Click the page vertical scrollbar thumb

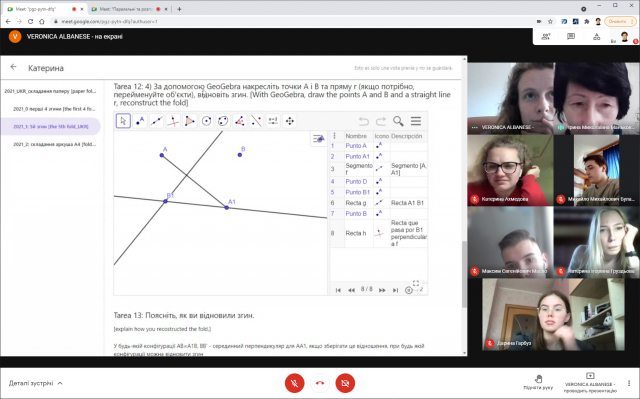point(464,274)
